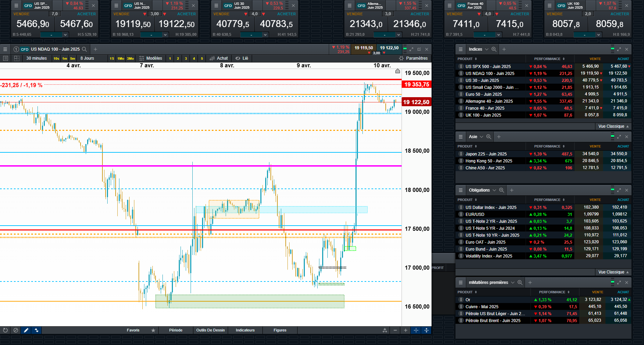Expand the Asie watchlist dropdown
Screen dimensions: 644x345
point(482,137)
